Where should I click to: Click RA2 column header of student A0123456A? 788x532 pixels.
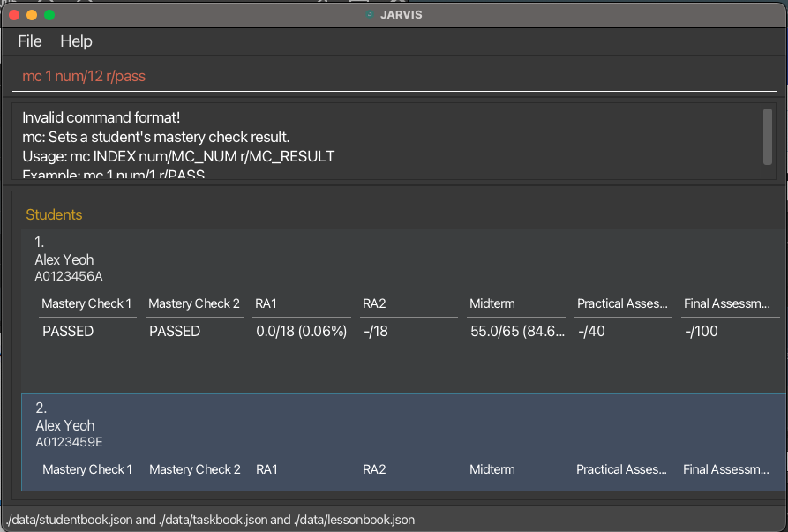tap(374, 303)
